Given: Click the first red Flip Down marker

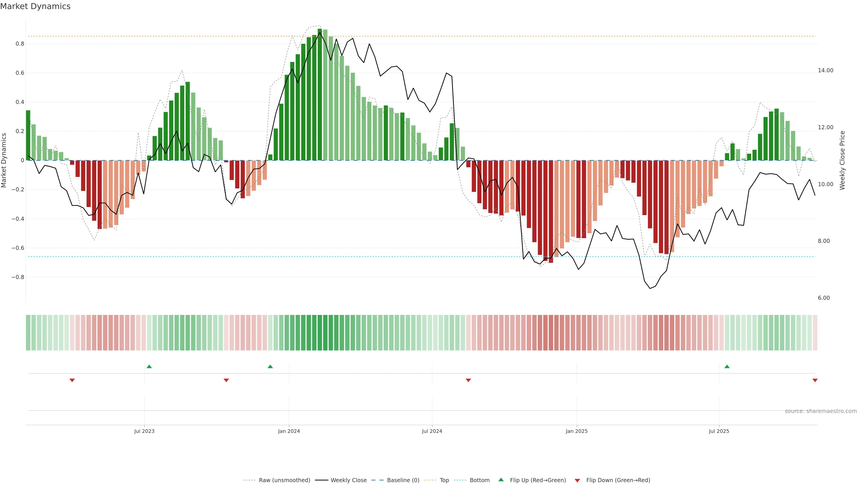Looking at the screenshot, I should [72, 380].
